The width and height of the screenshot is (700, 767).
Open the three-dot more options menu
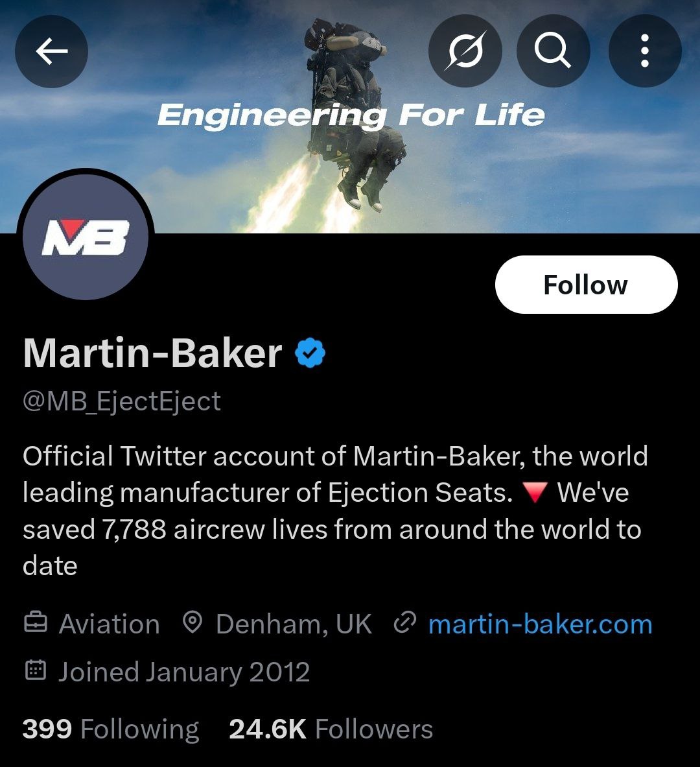point(644,51)
